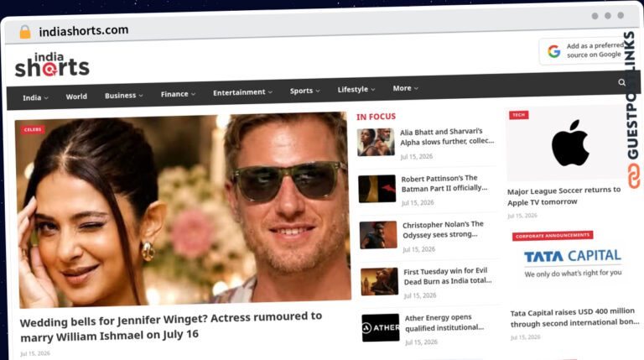Open Evil Dead Burn article thumbnail
This screenshot has height=360, width=644.
[x=380, y=281]
